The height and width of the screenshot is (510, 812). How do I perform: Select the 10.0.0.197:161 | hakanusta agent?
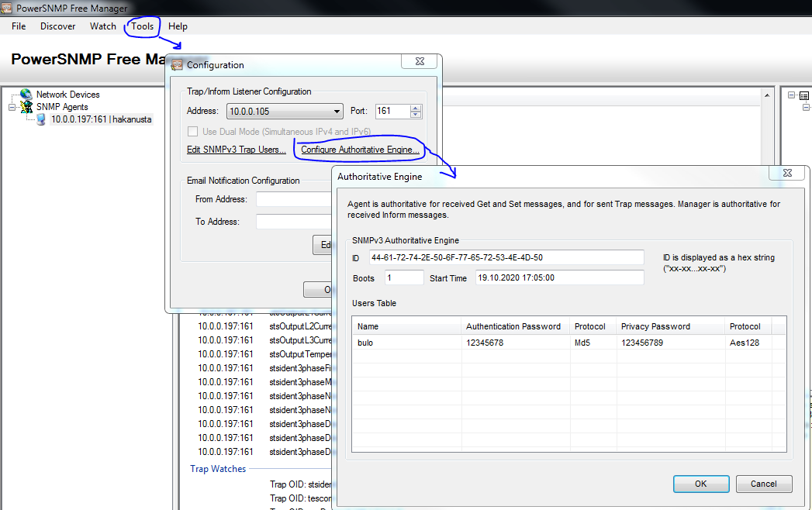point(102,119)
